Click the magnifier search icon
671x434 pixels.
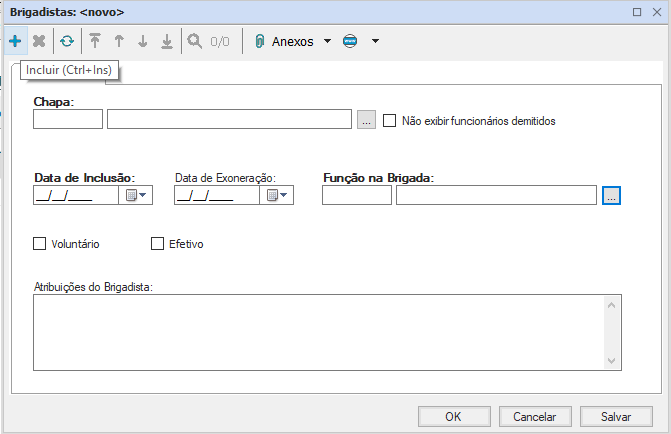click(x=194, y=42)
